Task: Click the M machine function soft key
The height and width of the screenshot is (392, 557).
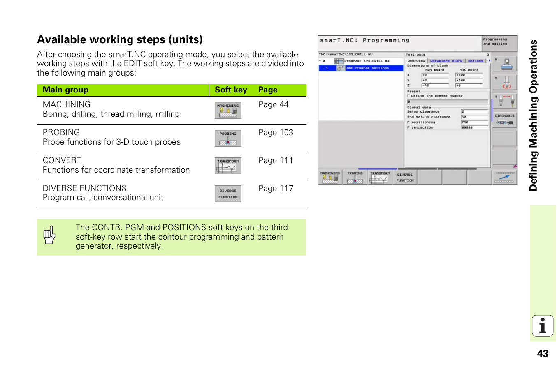Action: point(505,64)
